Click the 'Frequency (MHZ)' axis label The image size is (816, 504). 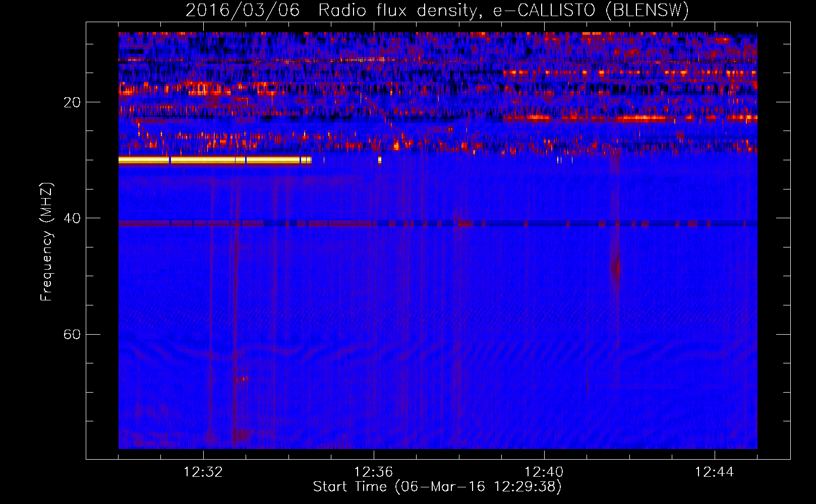[46, 242]
